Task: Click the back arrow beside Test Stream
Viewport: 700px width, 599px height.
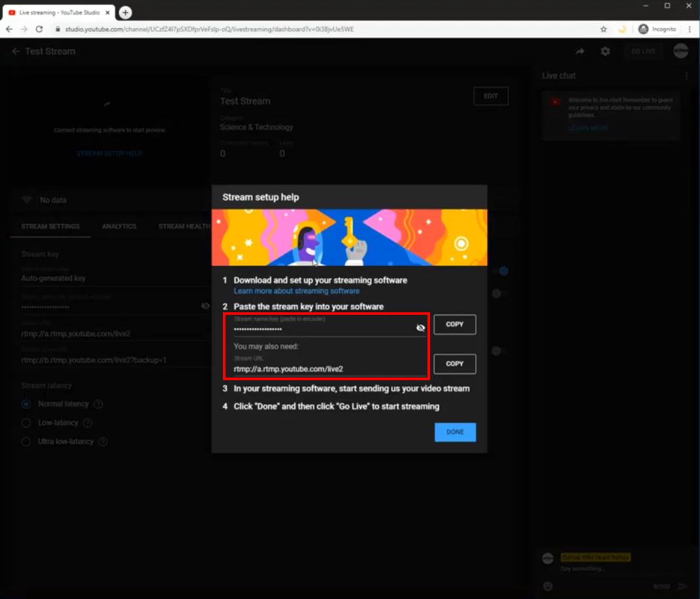Action: pos(16,52)
